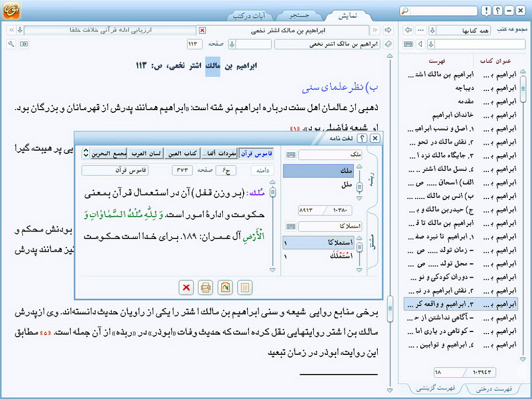The image size is (532, 399).
Task: Close the ابراهیم بن مالک اشتر نخعی document tab
Action: [202, 30]
